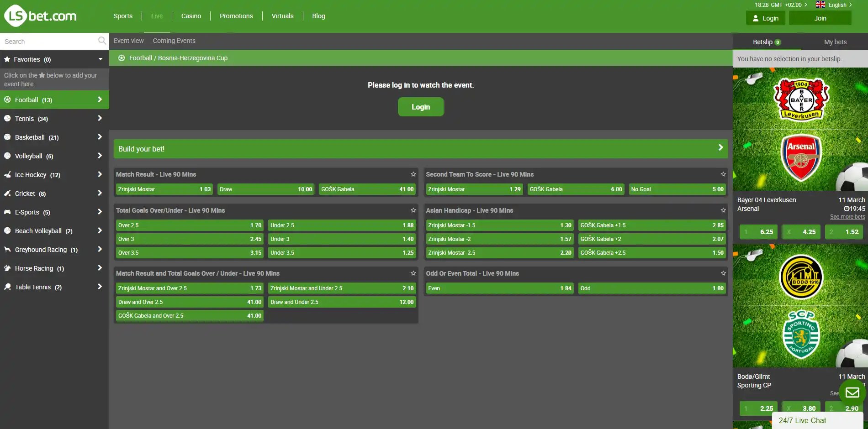The height and width of the screenshot is (429, 868).
Task: Click the Tennis ball sidebar icon
Action: click(7, 118)
